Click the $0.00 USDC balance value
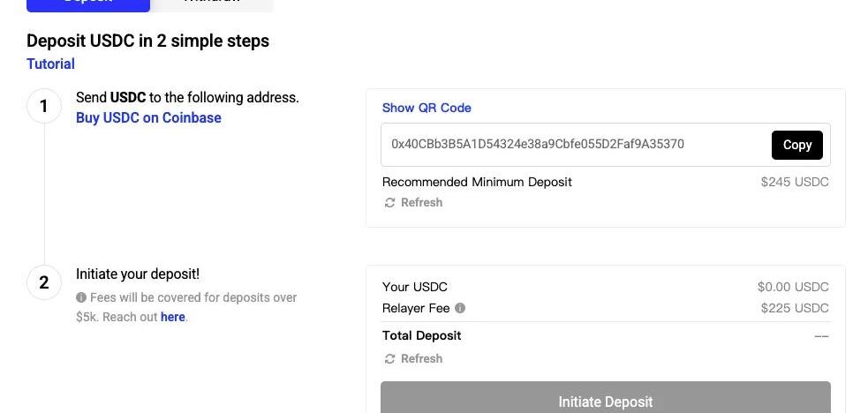This screenshot has height=413, width=868. pos(793,287)
